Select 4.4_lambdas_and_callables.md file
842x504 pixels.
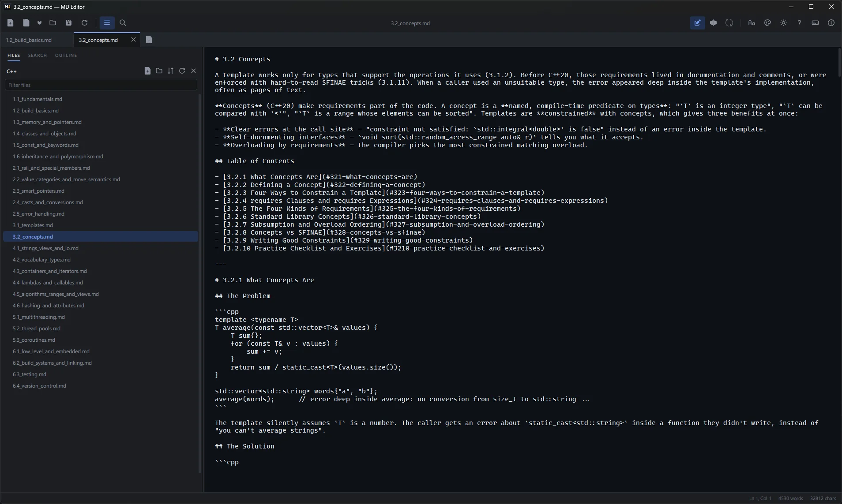tap(101, 283)
